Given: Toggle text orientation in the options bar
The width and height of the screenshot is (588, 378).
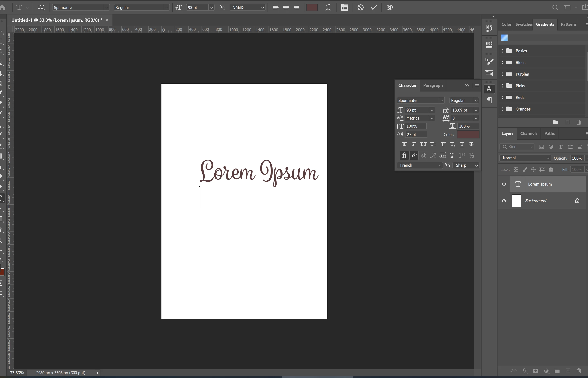Looking at the screenshot, I should [41, 7].
